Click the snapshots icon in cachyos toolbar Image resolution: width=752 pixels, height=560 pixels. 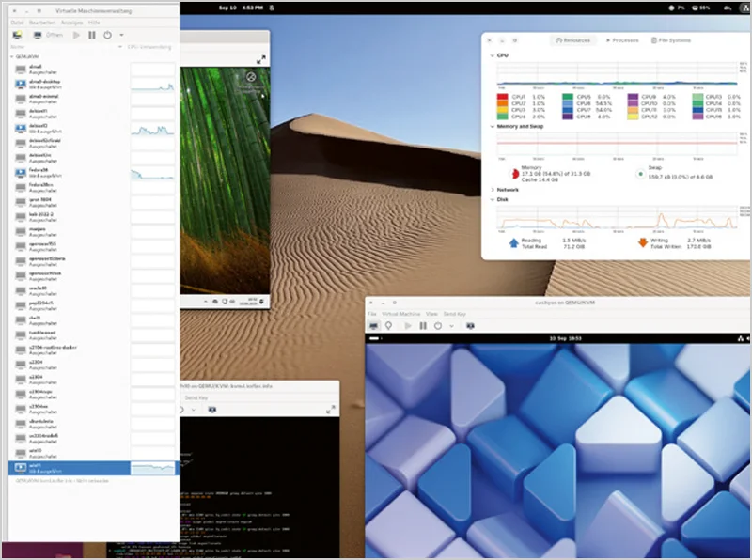[x=471, y=326]
